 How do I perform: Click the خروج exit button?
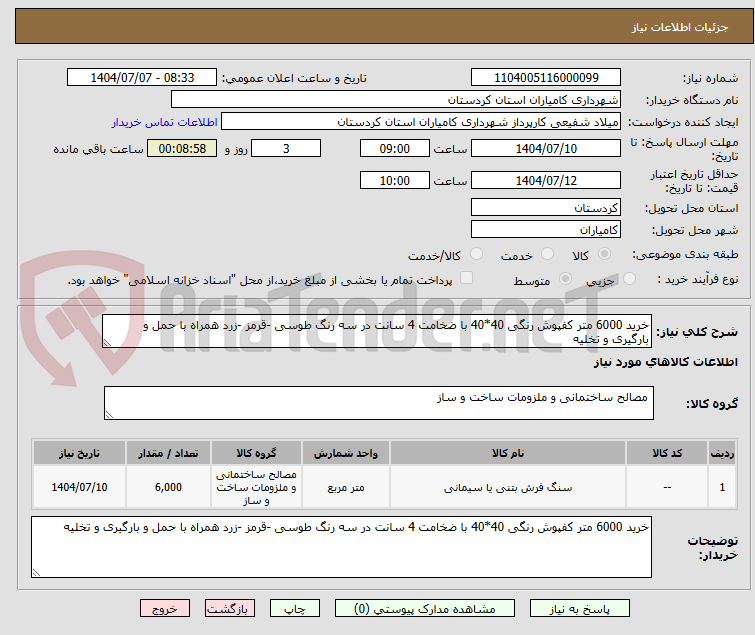(x=165, y=609)
